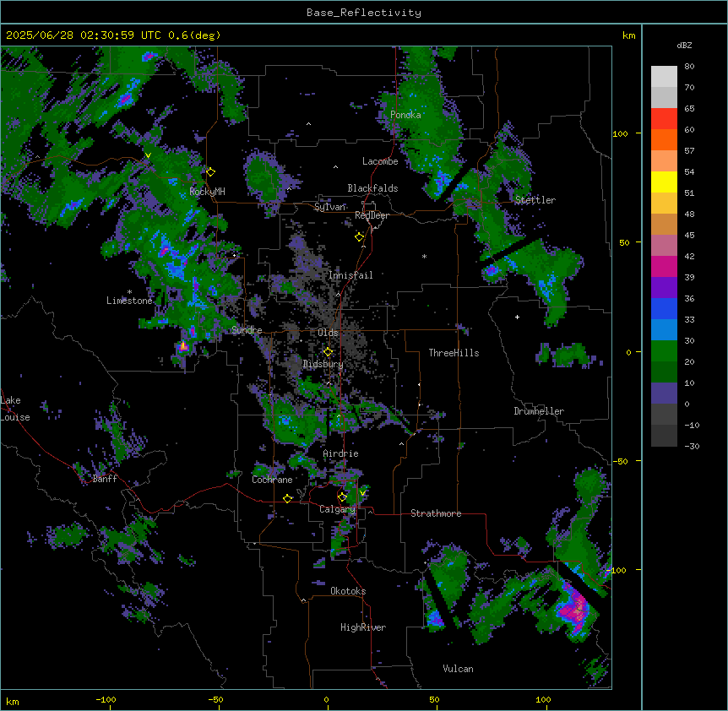Click the -50 tick on the horizontal km axis
This screenshot has width=728, height=711.
click(x=215, y=699)
